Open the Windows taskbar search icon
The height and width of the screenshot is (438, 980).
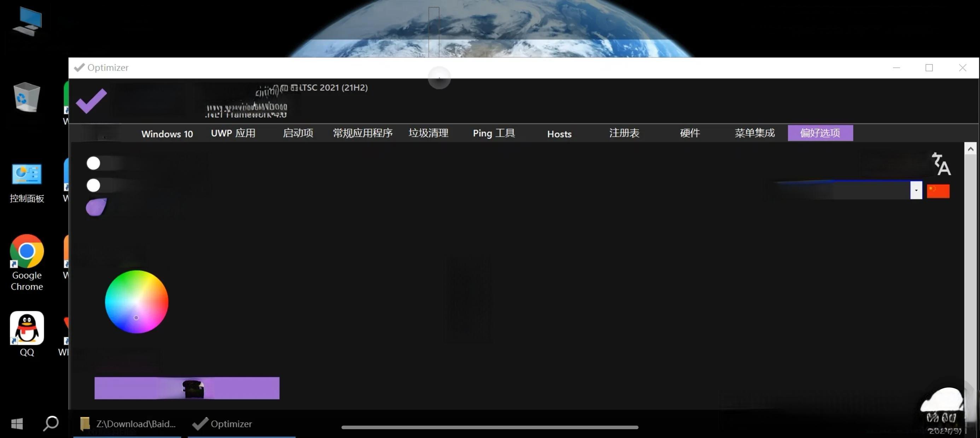pos(51,423)
